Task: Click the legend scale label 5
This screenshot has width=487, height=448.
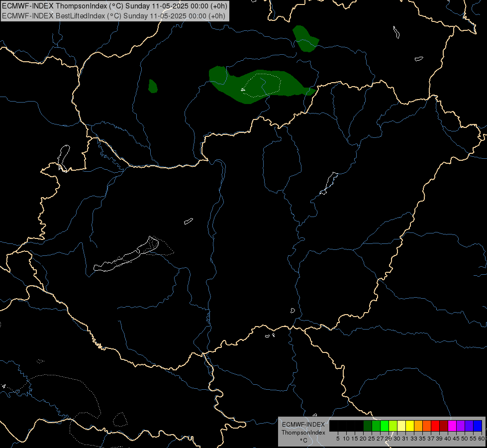Action: pos(338,439)
